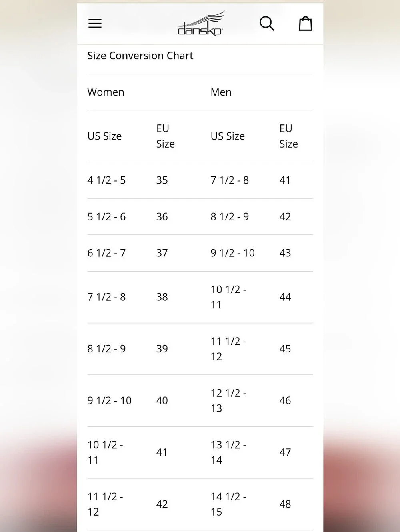This screenshot has width=400, height=532.
Task: Select men's US size 7 1/2 - 8
Action: click(230, 180)
